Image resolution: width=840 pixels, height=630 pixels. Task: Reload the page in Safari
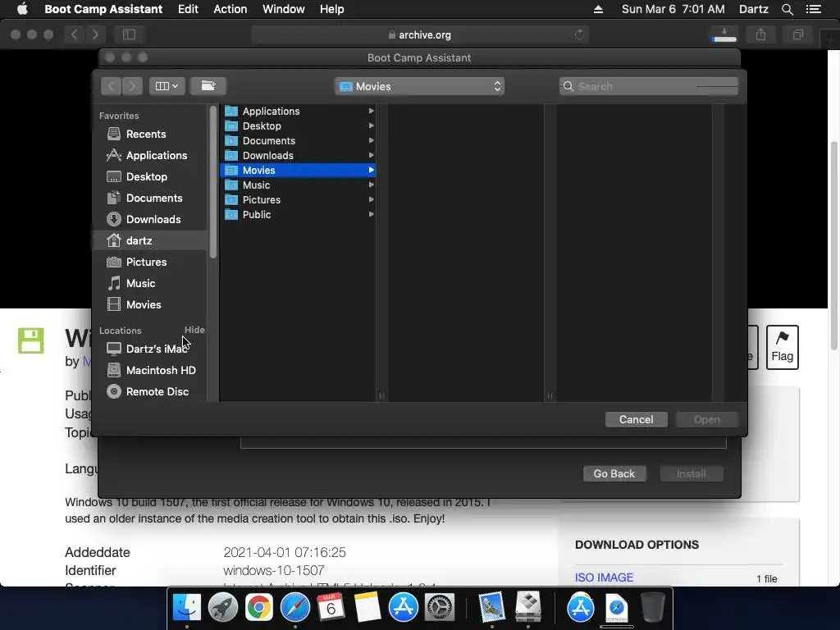click(579, 34)
